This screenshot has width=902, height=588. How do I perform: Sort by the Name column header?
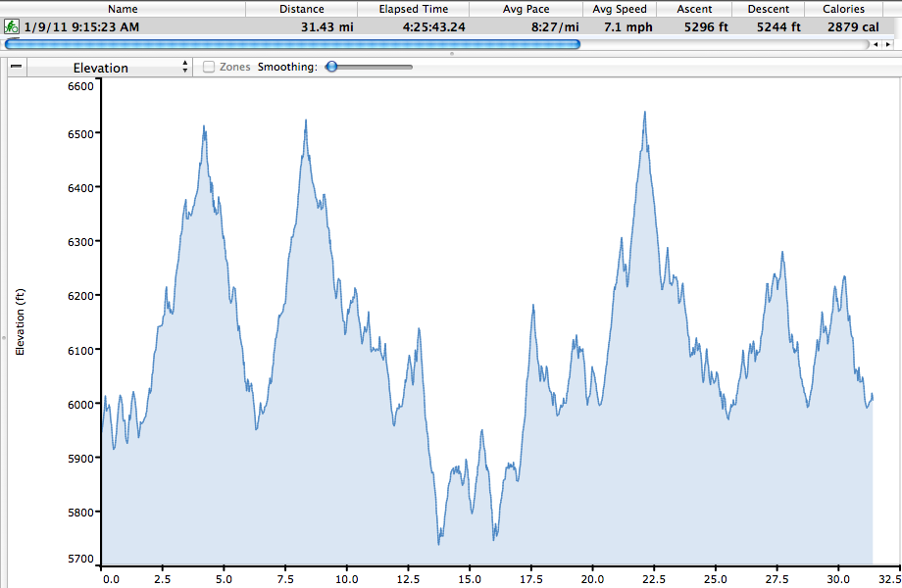pos(123,9)
